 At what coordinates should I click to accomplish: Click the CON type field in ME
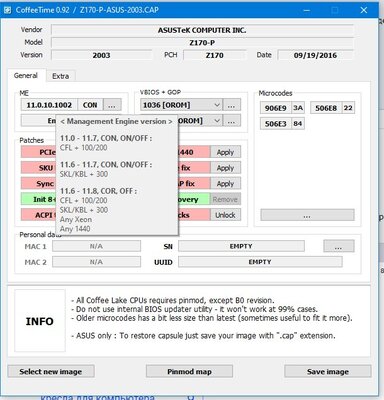pos(90,105)
